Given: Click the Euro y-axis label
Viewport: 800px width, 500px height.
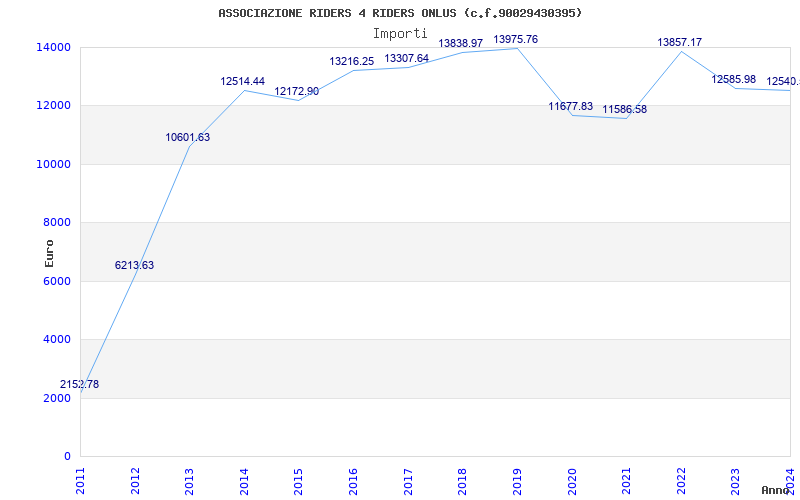Looking at the screenshot, I should tap(49, 254).
